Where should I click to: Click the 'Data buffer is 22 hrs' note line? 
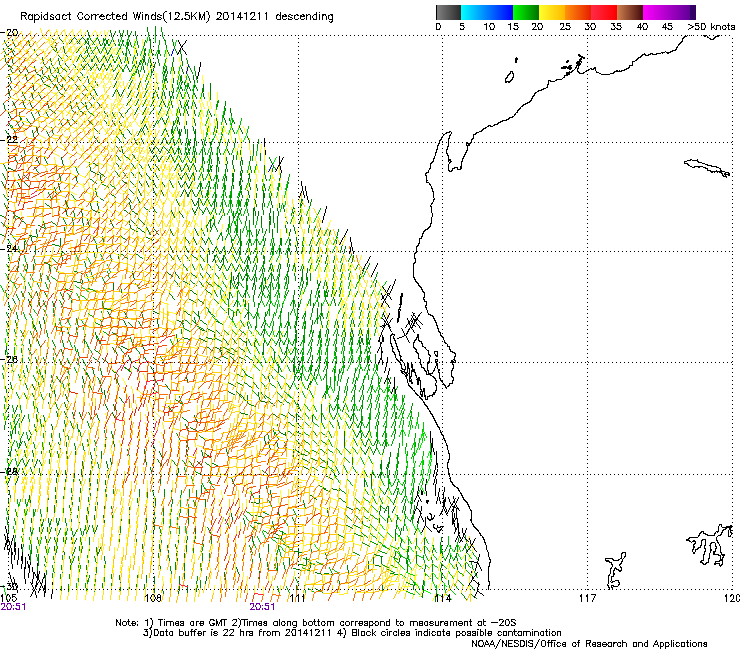pyautogui.click(x=352, y=633)
